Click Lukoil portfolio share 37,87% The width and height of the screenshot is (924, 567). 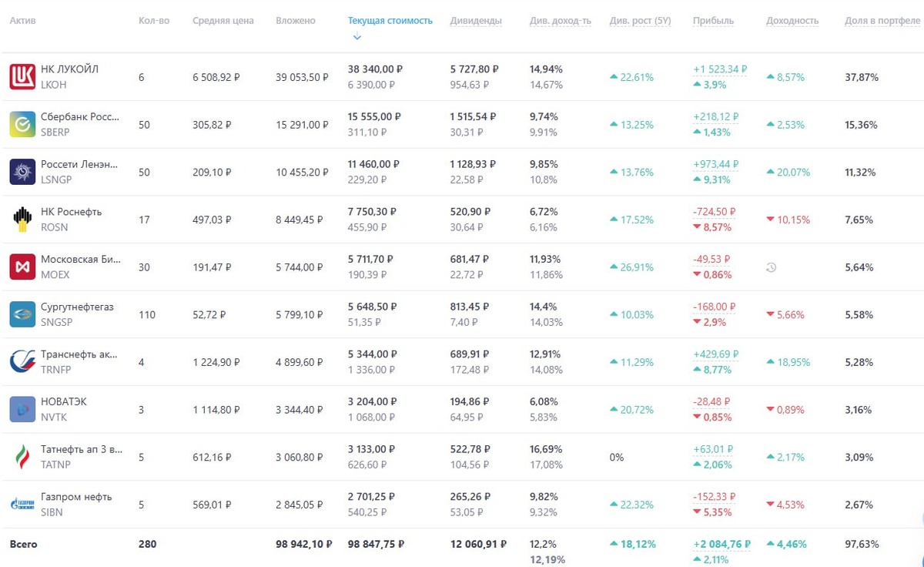(x=862, y=77)
